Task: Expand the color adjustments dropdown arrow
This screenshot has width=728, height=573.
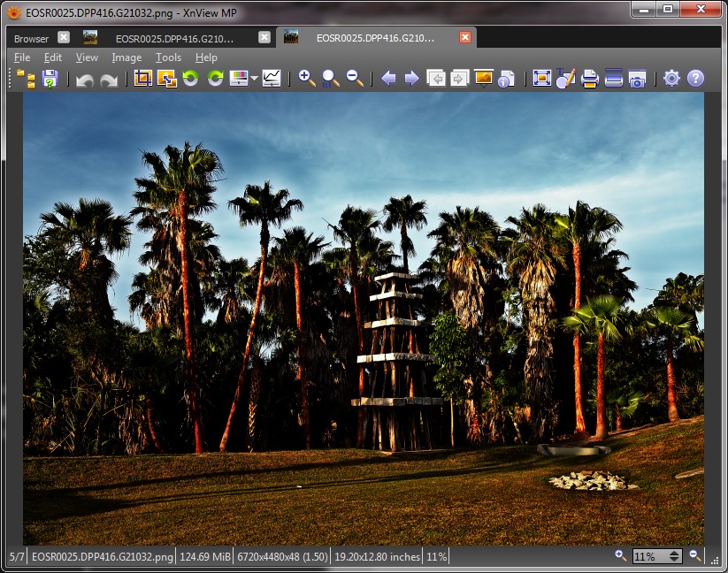Action: (x=254, y=79)
